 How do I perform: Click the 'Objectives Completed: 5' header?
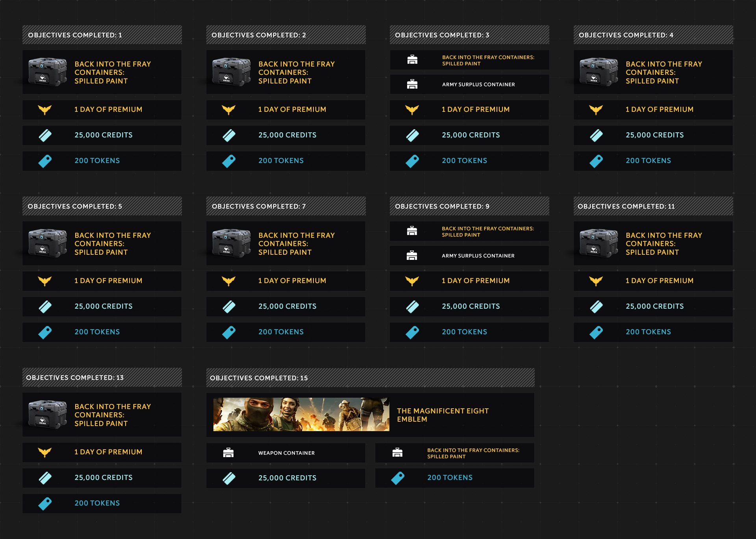coord(102,206)
